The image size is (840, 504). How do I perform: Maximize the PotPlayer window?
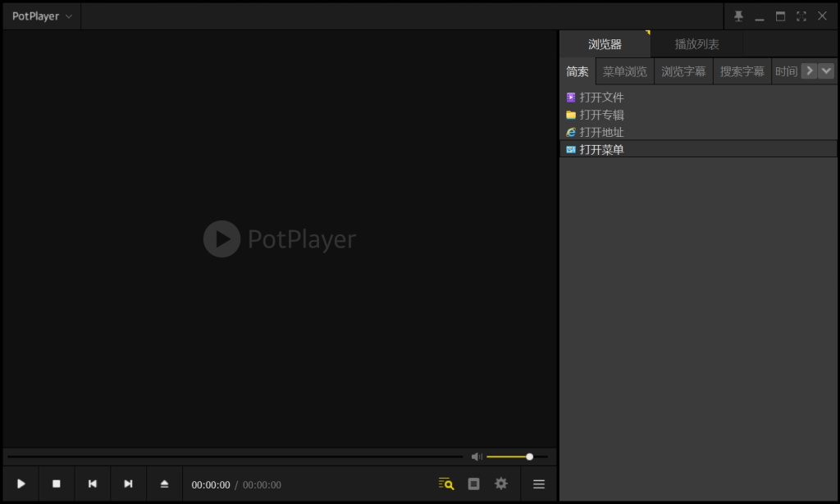click(x=780, y=16)
